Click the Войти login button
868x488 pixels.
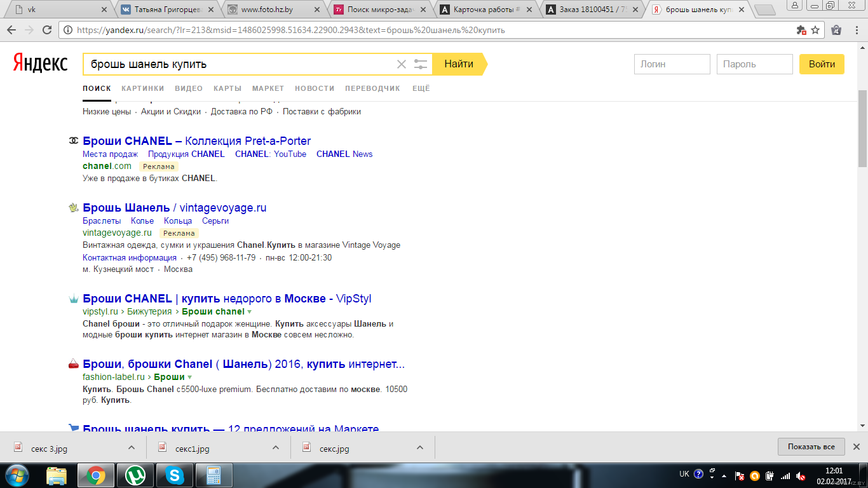pos(822,64)
